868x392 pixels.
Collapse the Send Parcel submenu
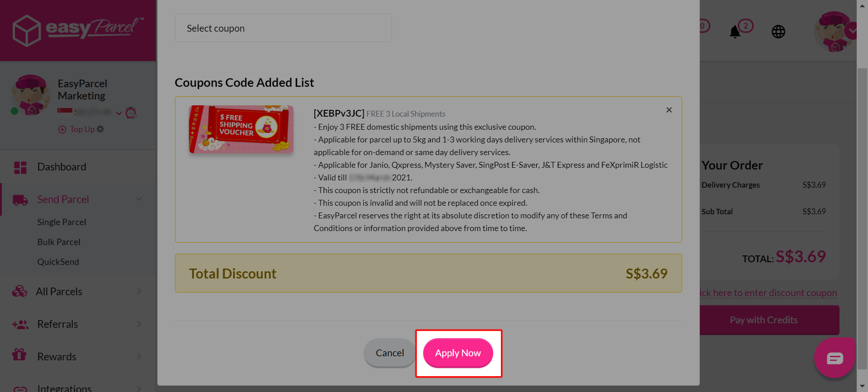pos(139,199)
